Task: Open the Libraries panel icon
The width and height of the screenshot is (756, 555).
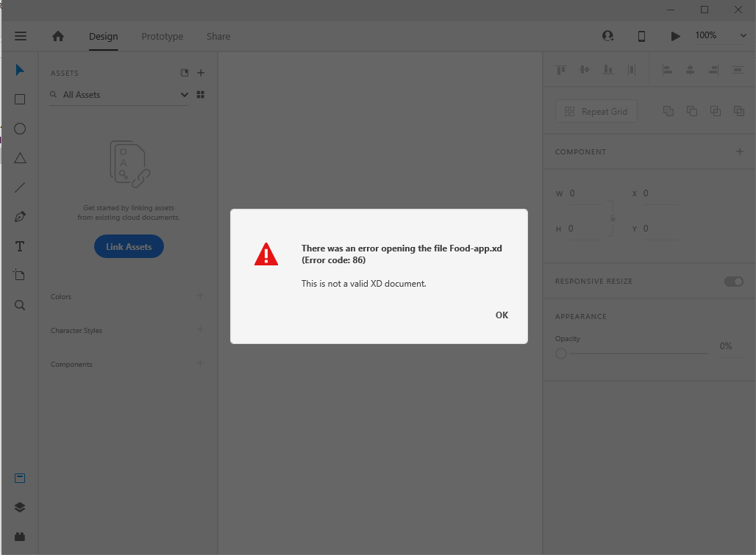Action: tap(20, 478)
